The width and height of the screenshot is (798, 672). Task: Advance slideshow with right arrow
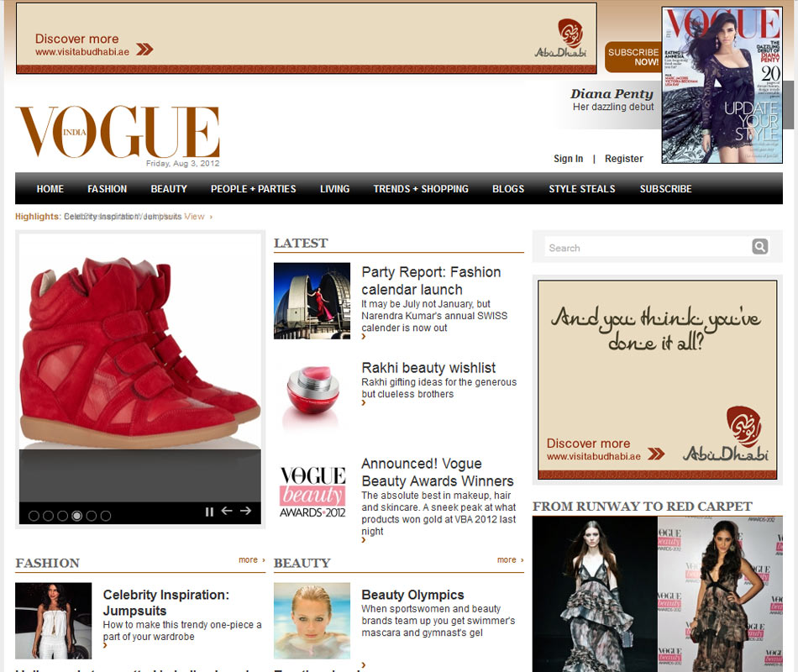coord(246,511)
